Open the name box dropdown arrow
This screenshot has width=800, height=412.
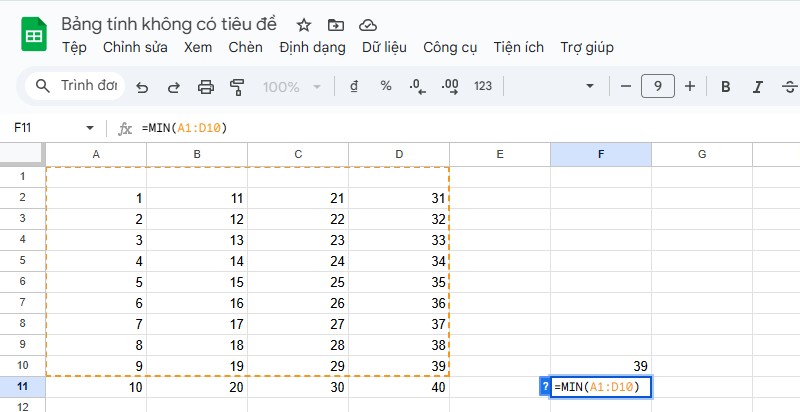pos(90,127)
